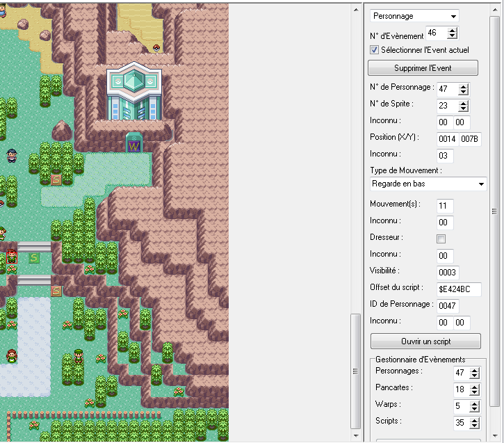
Task: Select the dark-haired boy character sprite
Action: [12, 156]
